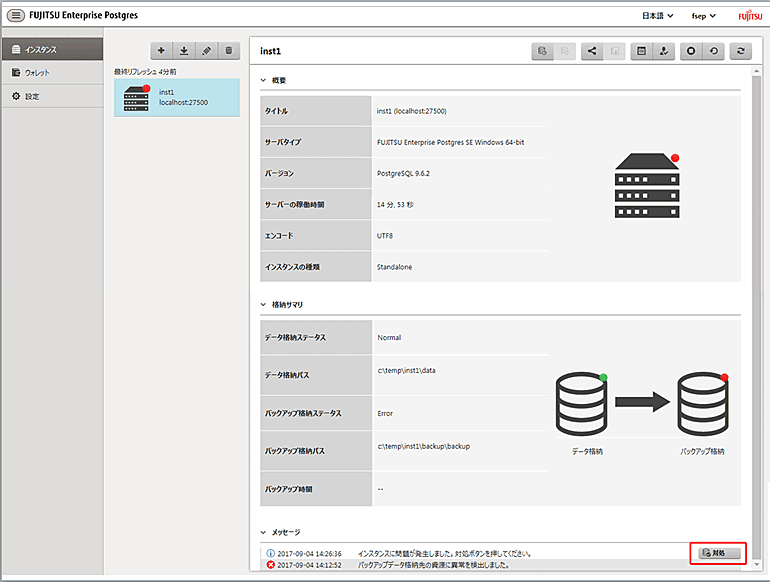
Task: Collapse the メッセージ section
Action: (x=263, y=532)
